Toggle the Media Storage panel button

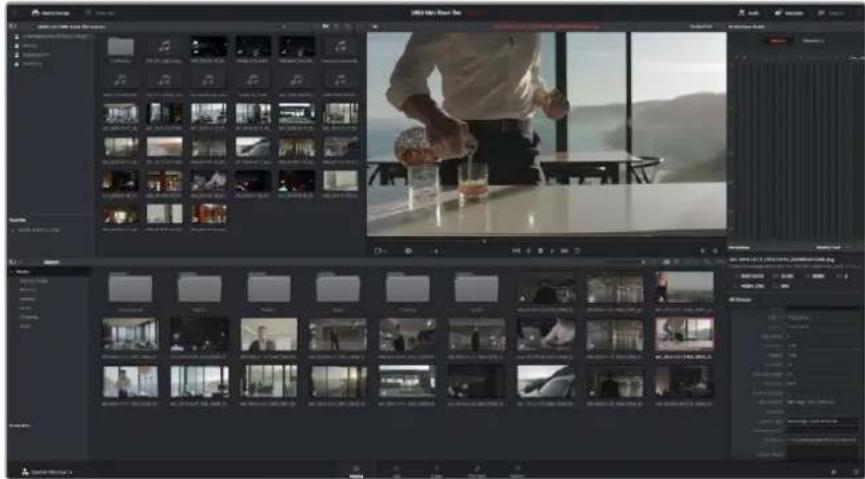click(x=51, y=13)
